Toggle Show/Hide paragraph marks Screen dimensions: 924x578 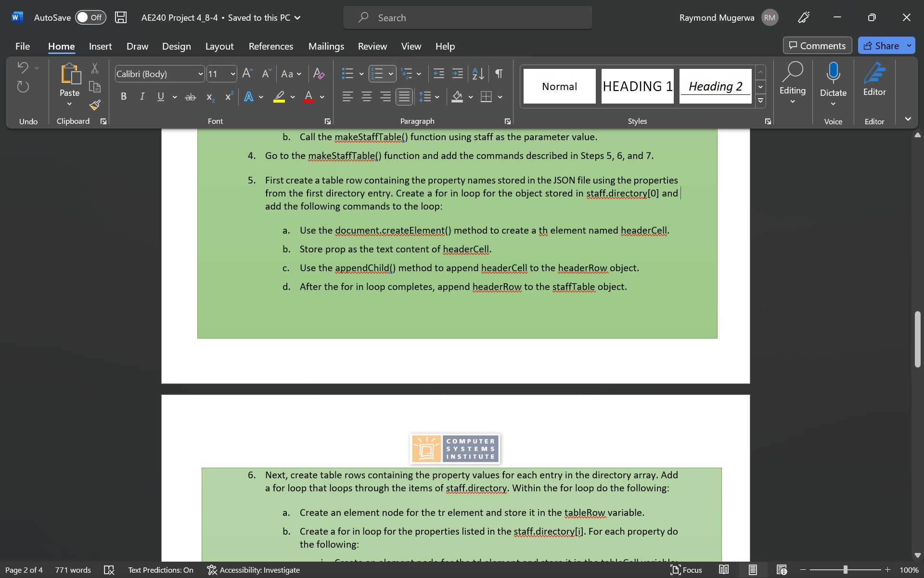[x=499, y=74]
